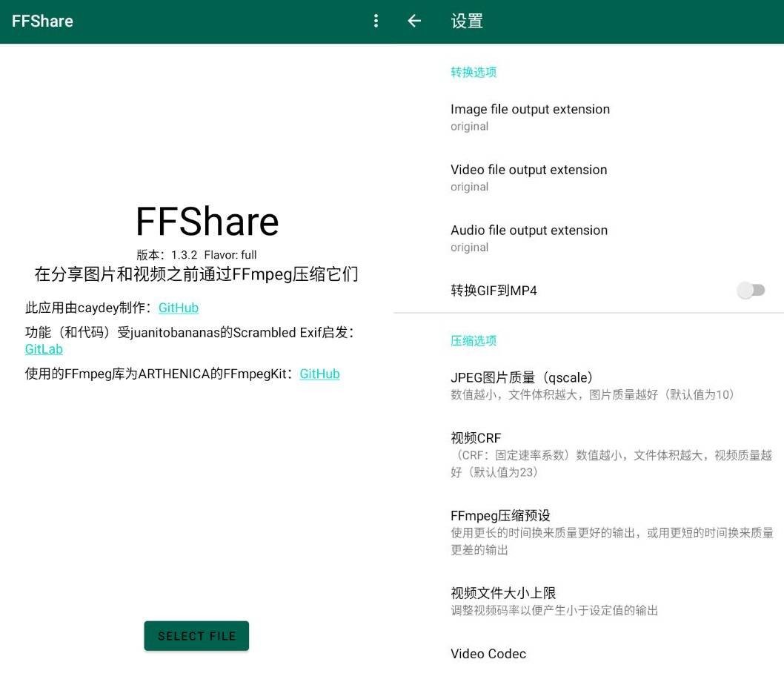Click the 转换选项 section header
The width and height of the screenshot is (784, 682).
tap(474, 72)
